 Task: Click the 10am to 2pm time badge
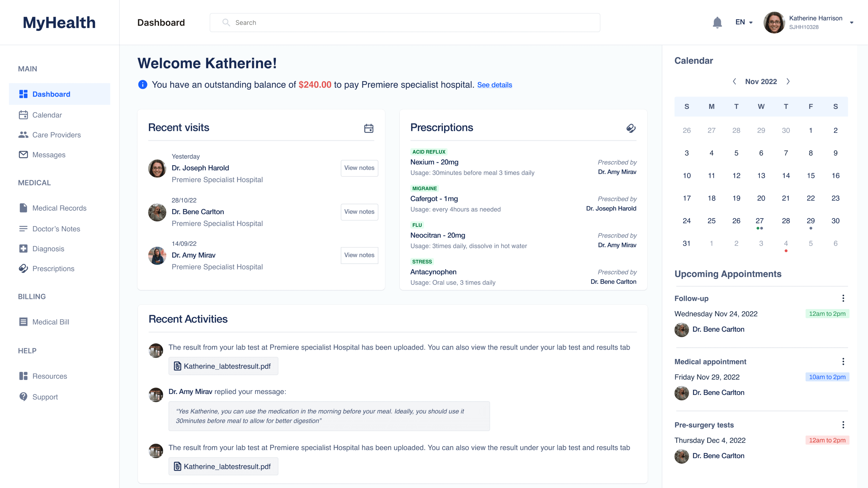tap(827, 377)
